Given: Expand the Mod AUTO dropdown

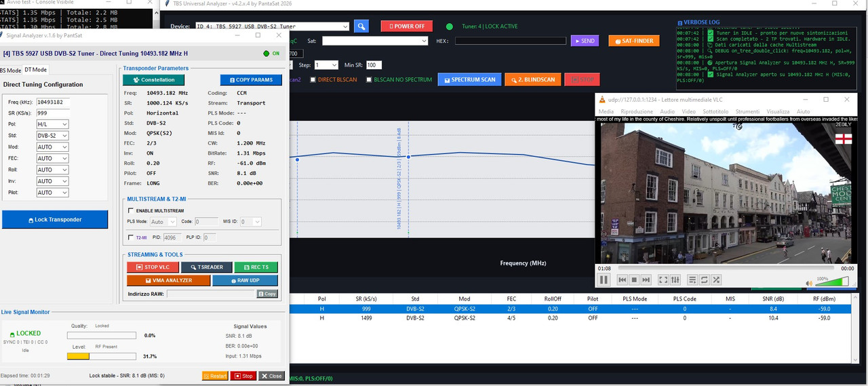Looking at the screenshot, I should (x=52, y=147).
